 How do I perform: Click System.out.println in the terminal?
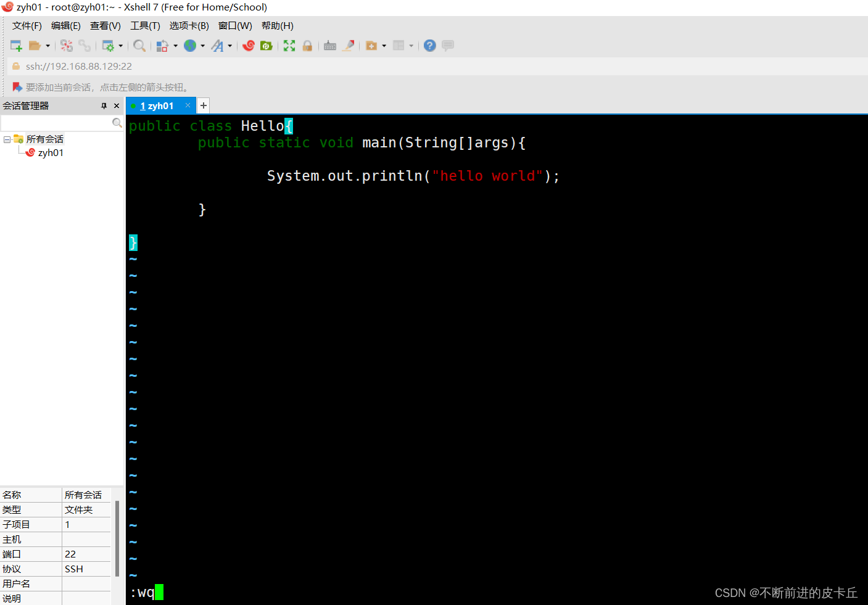point(345,176)
